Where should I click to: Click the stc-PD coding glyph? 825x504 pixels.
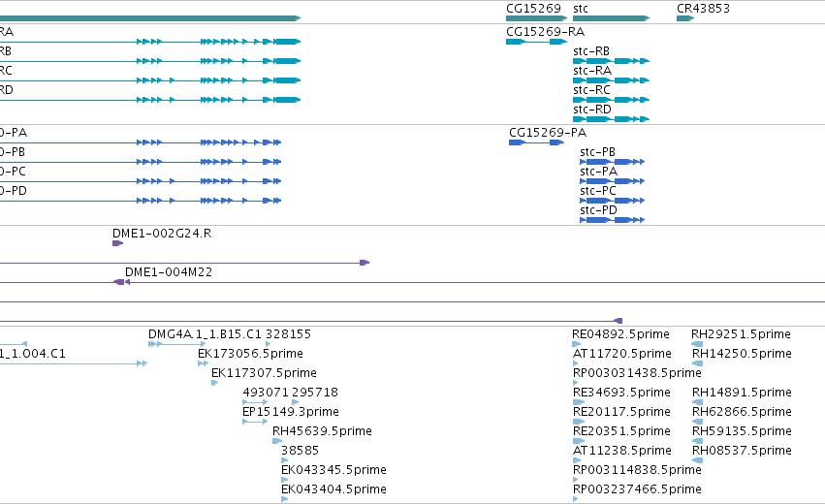pyautogui.click(x=613, y=220)
